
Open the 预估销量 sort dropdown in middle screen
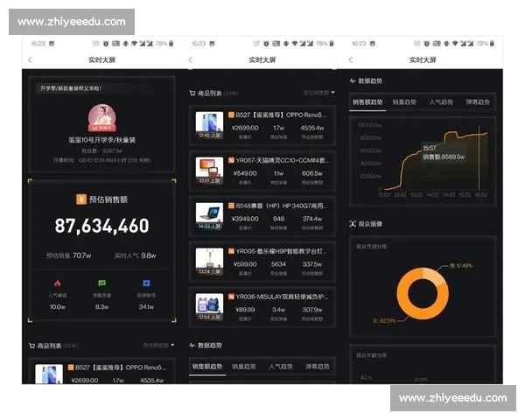(x=318, y=92)
